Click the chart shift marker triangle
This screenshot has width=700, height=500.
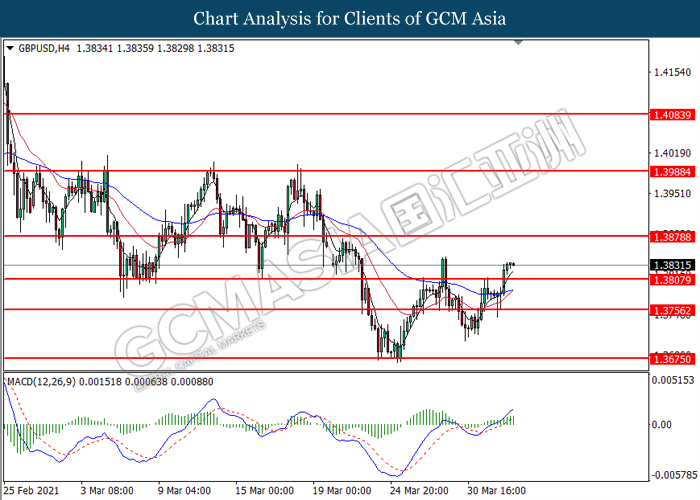518,43
